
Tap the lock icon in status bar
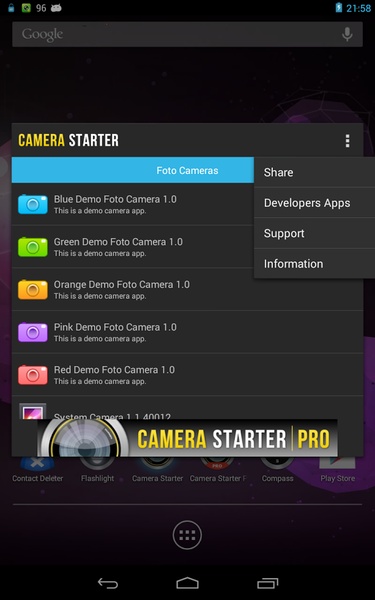tap(11, 8)
